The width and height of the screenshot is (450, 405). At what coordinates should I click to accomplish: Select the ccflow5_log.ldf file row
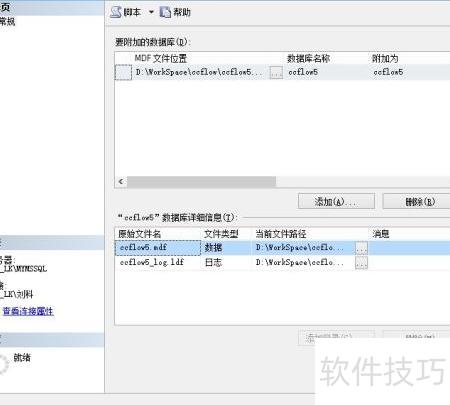282,262
